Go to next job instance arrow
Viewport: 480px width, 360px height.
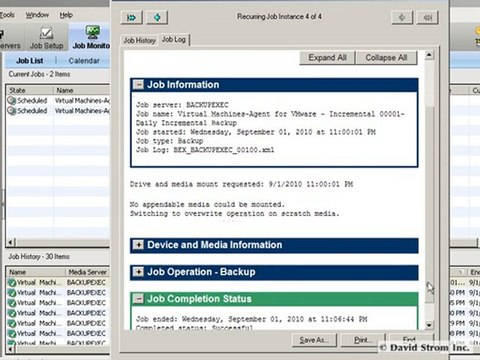(402, 17)
